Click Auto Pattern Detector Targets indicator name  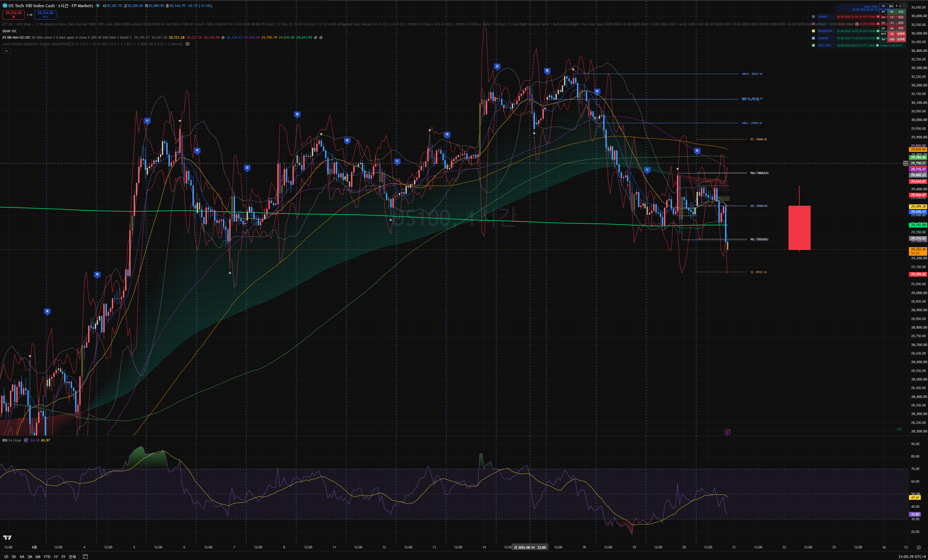[36, 44]
